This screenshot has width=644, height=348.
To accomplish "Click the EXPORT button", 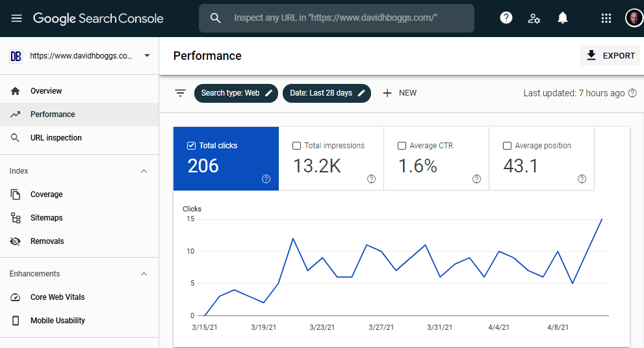I will coord(610,56).
